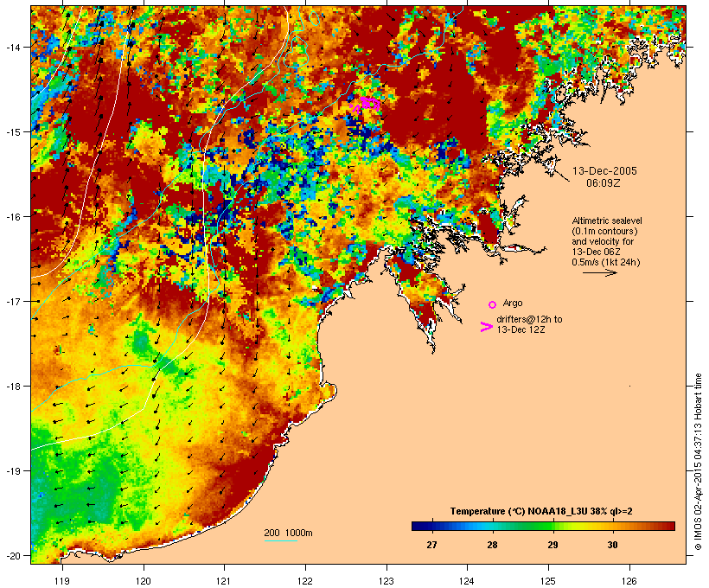Click the time label 06:09Z

[x=604, y=183]
